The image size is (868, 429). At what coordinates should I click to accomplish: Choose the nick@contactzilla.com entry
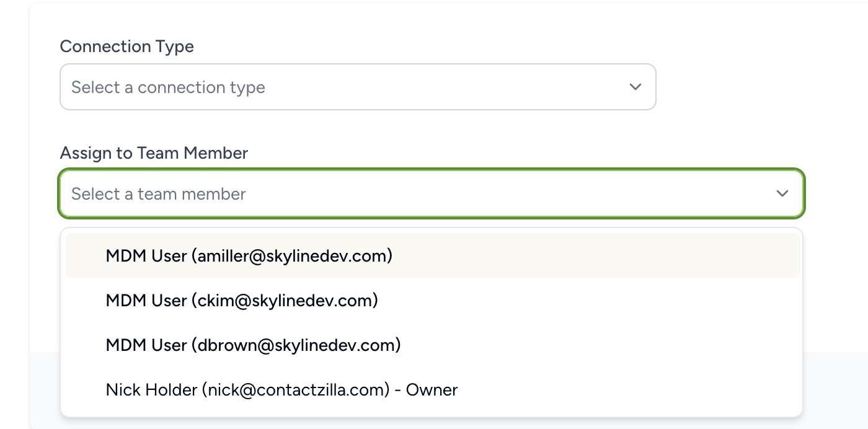pyautogui.click(x=433, y=389)
